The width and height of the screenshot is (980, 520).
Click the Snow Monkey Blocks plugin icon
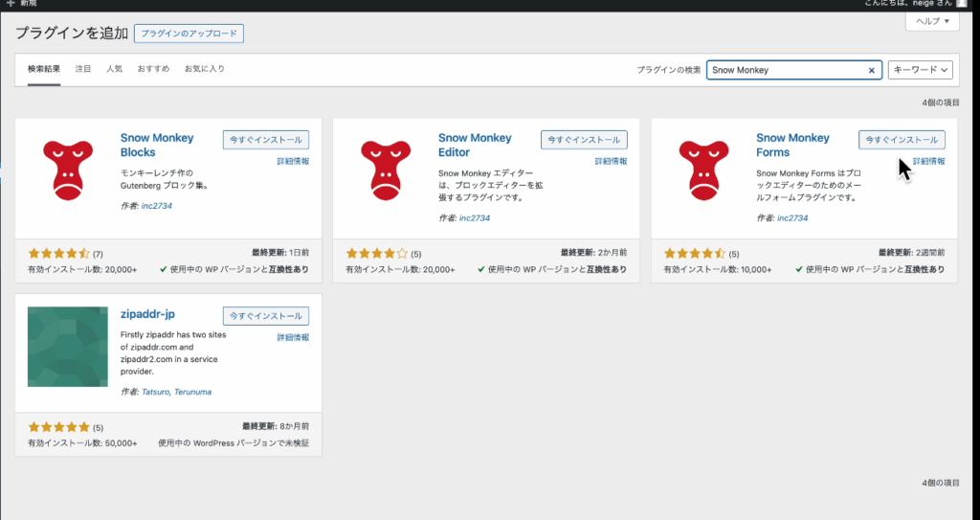click(x=67, y=170)
